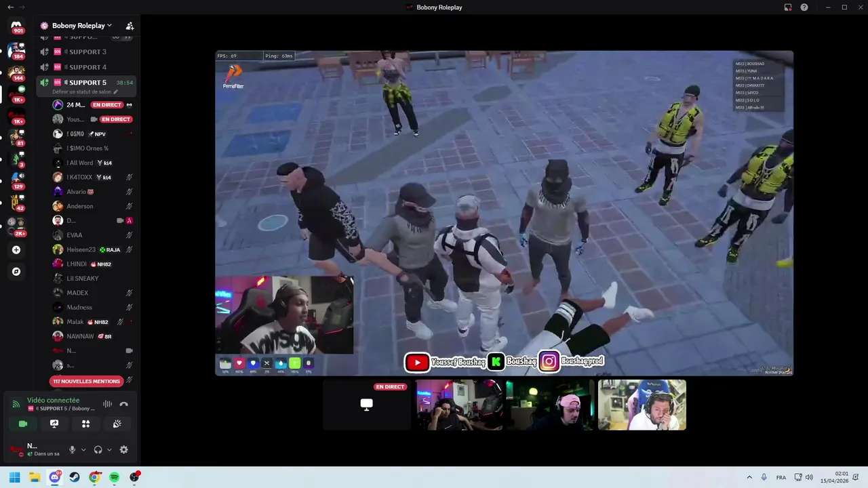Open the server icon with 129 badge
This screenshot has height=488, width=868.
click(x=16, y=180)
